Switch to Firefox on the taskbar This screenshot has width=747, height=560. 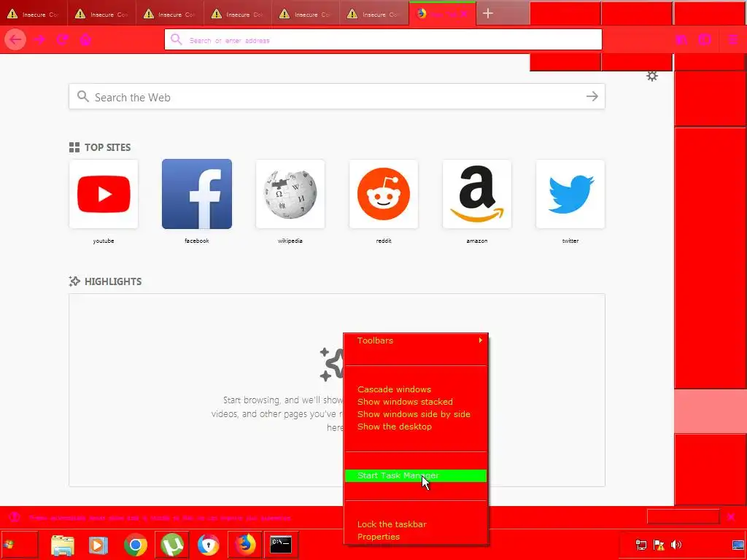click(x=245, y=545)
